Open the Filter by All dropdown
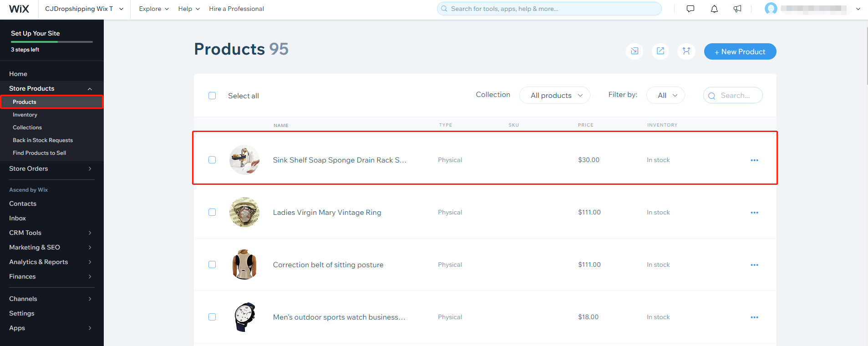Image resolution: width=868 pixels, height=346 pixels. point(665,95)
